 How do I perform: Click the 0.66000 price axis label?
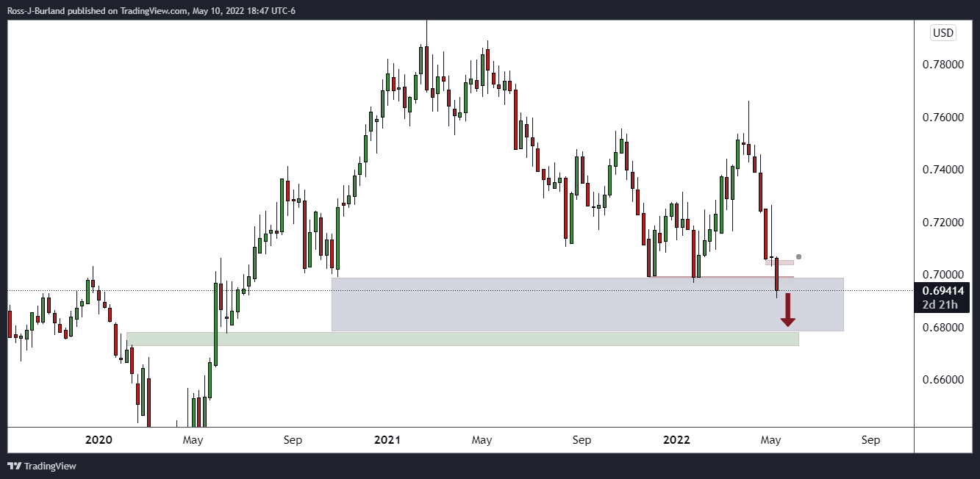[944, 380]
